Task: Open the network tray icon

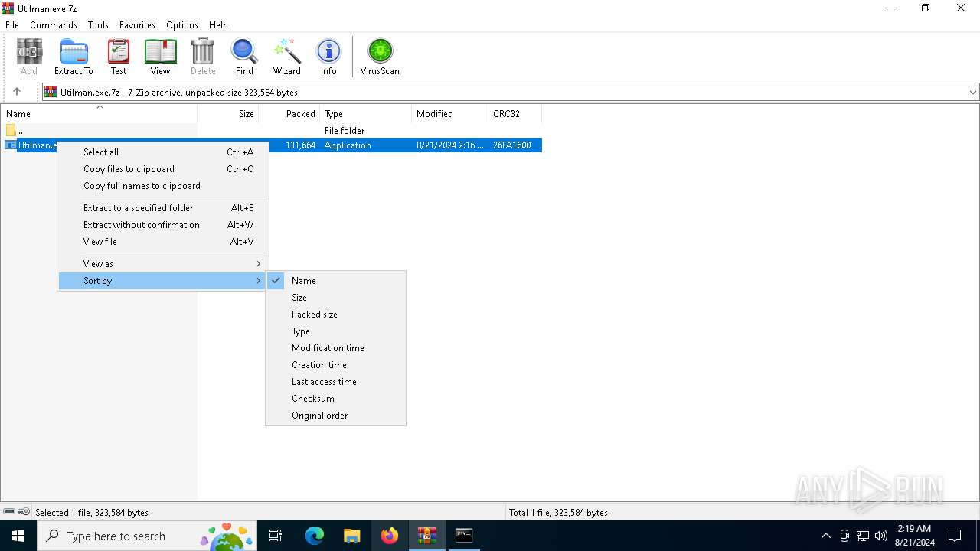Action: tap(863, 536)
